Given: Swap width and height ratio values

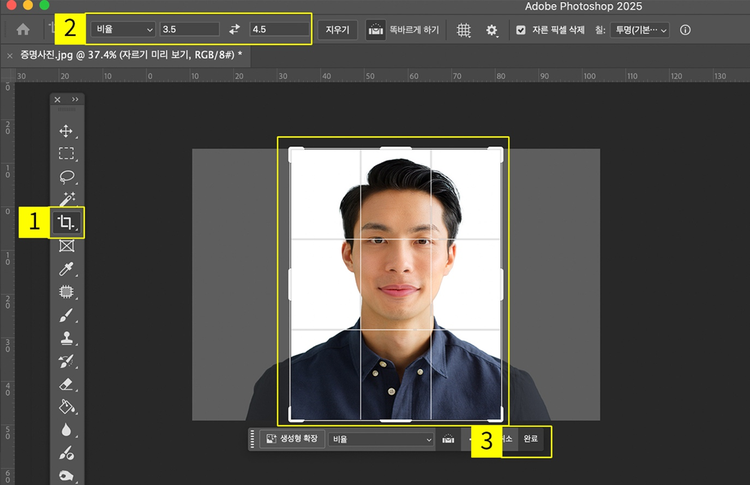Looking at the screenshot, I should [235, 30].
